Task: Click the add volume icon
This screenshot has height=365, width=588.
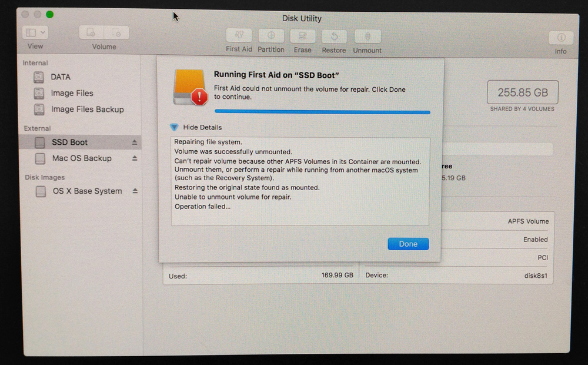Action: point(91,32)
